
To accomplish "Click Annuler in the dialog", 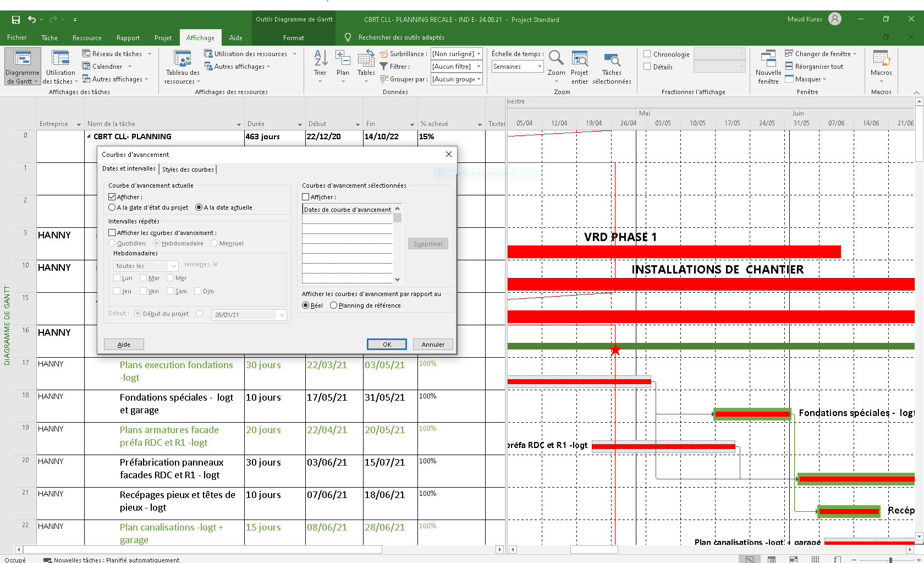I will [433, 345].
